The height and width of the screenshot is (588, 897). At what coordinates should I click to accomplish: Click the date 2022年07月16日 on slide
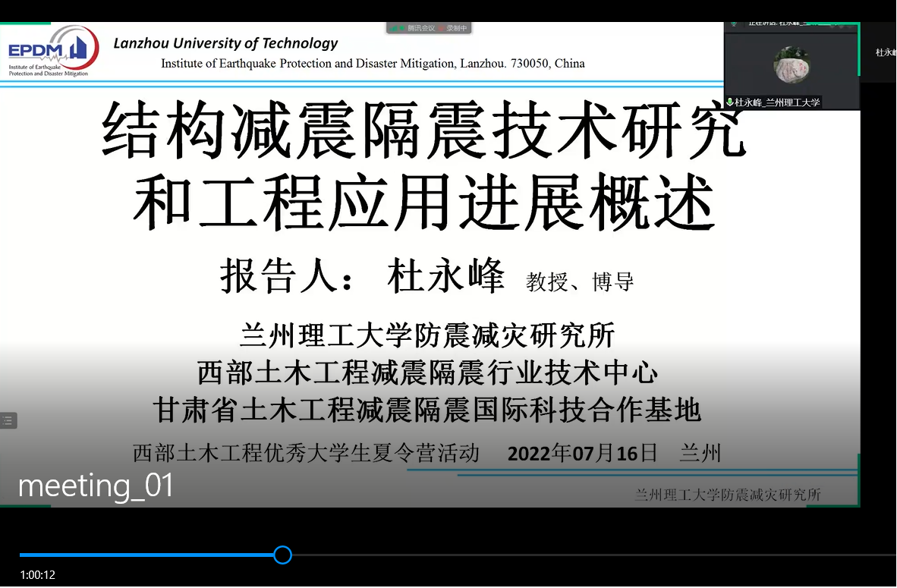click(x=582, y=454)
